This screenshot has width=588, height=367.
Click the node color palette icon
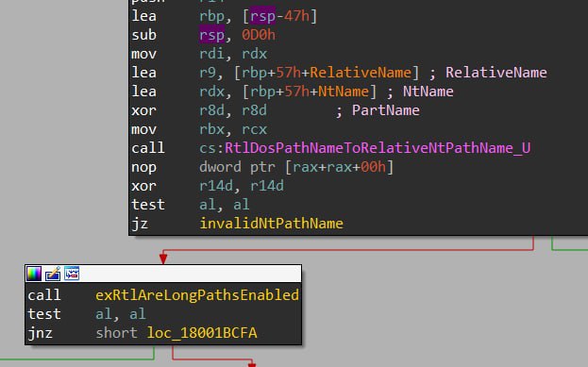coord(34,274)
